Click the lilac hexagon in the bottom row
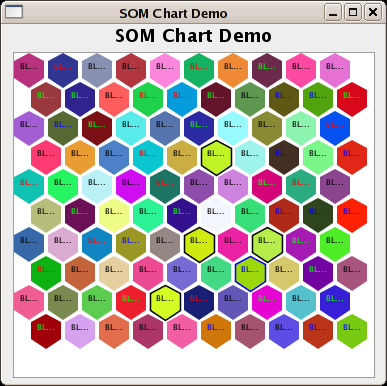 tap(80, 331)
